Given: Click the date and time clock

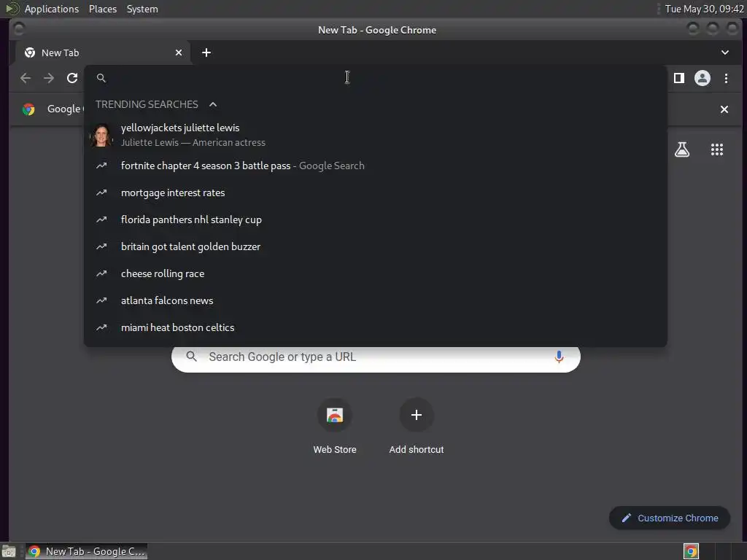Looking at the screenshot, I should (704, 9).
